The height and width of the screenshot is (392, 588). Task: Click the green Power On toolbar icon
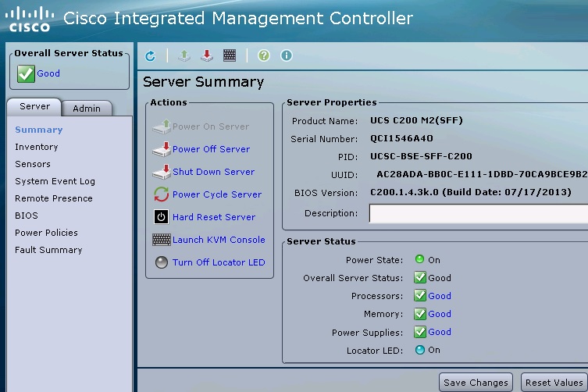pyautogui.click(x=184, y=56)
